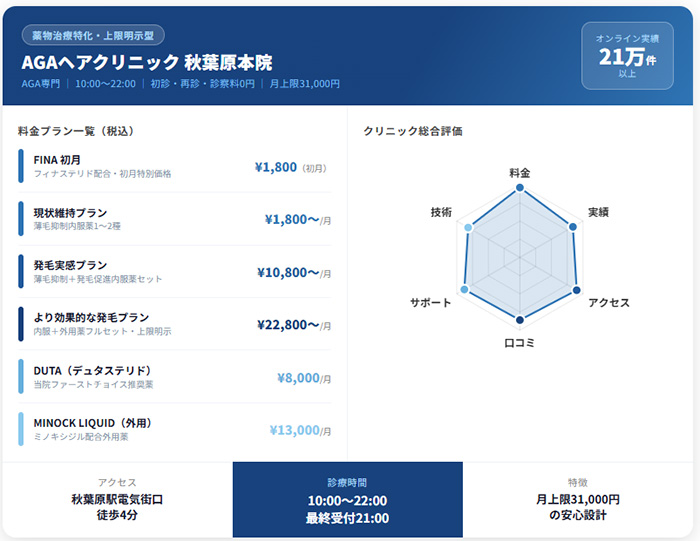Switch to the 診療時間 tab
The height and width of the screenshot is (541, 700).
click(347, 500)
